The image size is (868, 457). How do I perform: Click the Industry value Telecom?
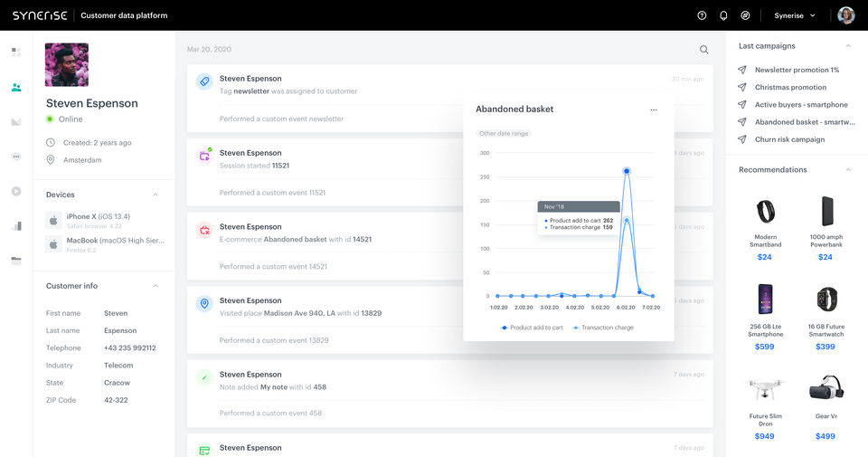[118, 366]
